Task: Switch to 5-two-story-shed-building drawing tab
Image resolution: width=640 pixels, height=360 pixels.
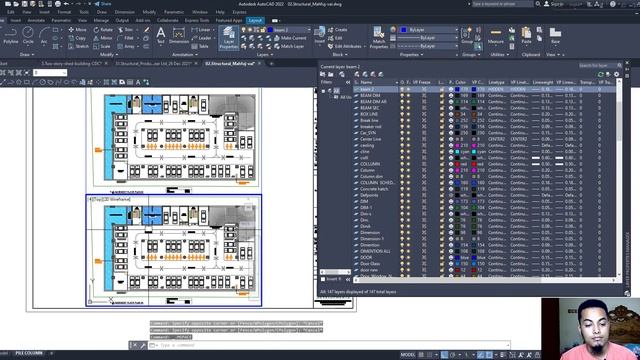Action: click(x=72, y=64)
